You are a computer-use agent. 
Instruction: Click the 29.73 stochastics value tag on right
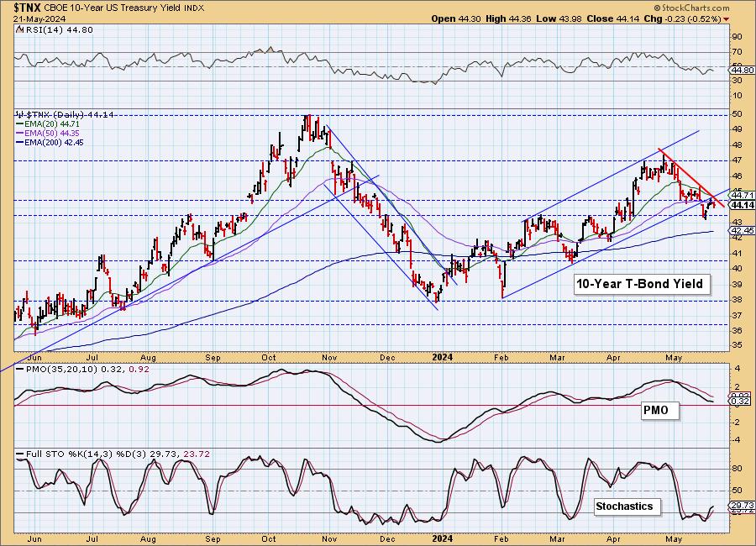[742, 505]
